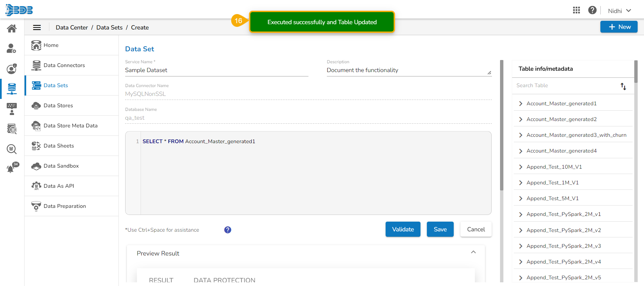
Task: Expand Account_Master_generated1 table
Action: tap(521, 104)
